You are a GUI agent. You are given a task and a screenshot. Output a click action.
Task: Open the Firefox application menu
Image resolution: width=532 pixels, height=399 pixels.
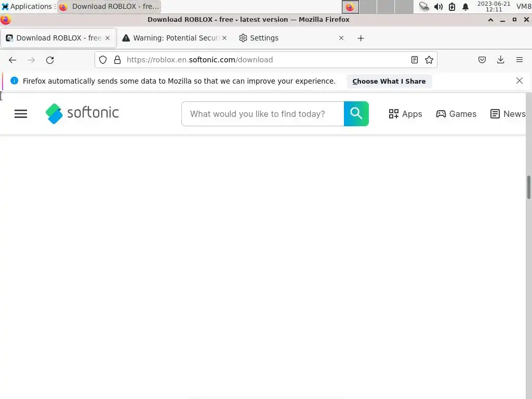[520, 60]
